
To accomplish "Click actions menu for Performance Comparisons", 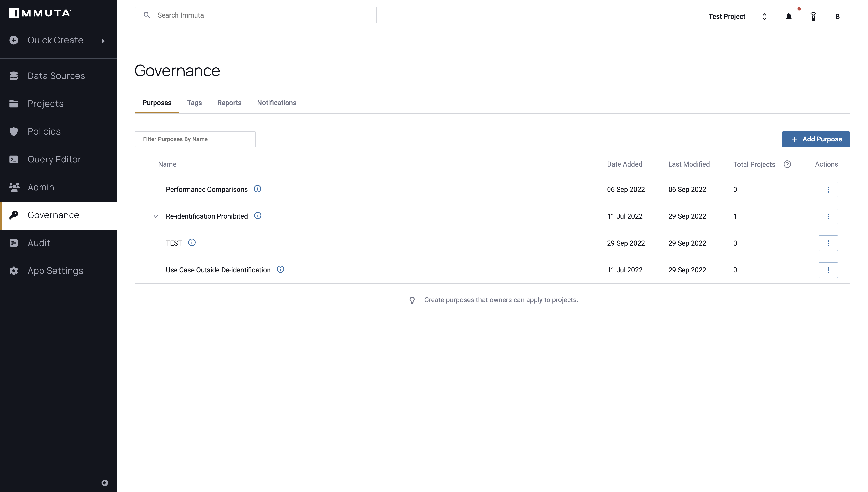I will (x=828, y=189).
